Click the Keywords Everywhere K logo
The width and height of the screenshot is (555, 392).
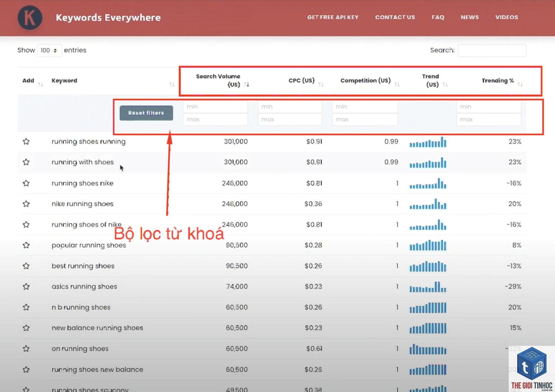pyautogui.click(x=30, y=18)
